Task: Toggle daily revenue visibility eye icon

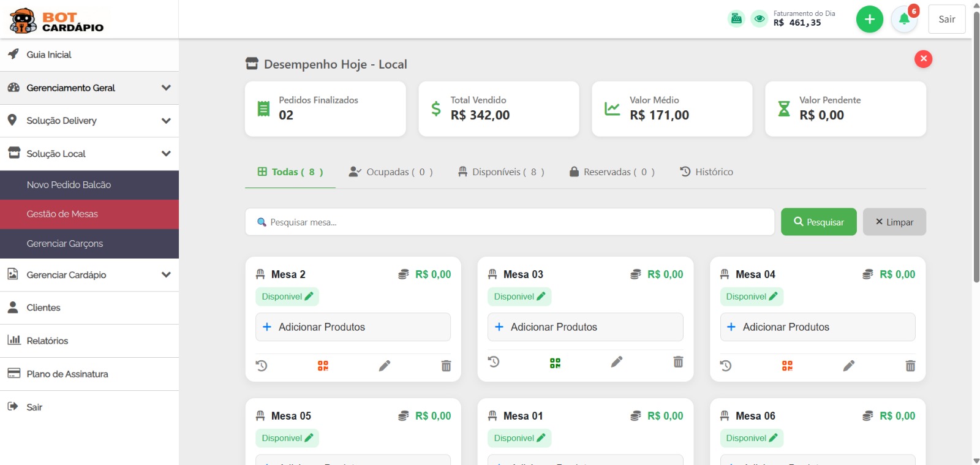Action: coord(759,18)
